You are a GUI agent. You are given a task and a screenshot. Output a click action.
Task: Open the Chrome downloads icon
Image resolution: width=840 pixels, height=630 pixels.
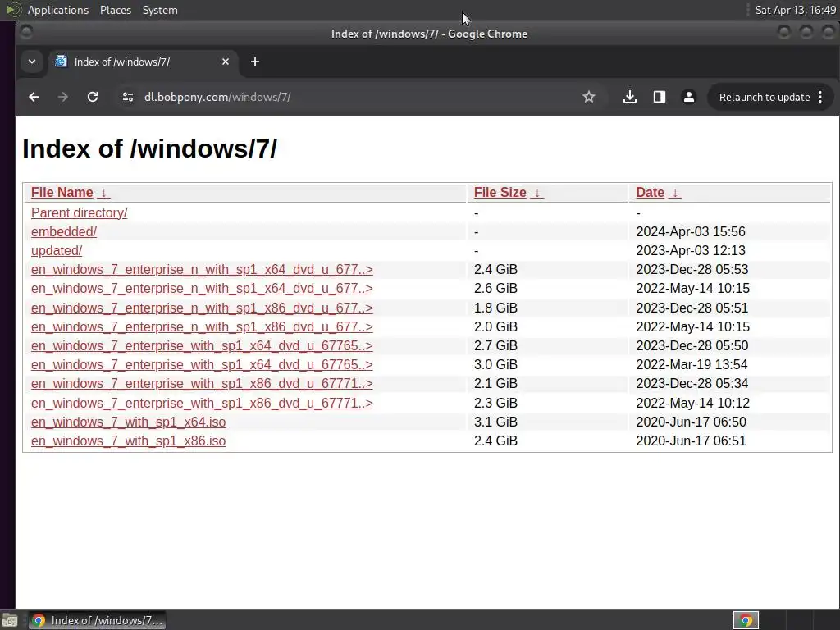click(x=630, y=97)
